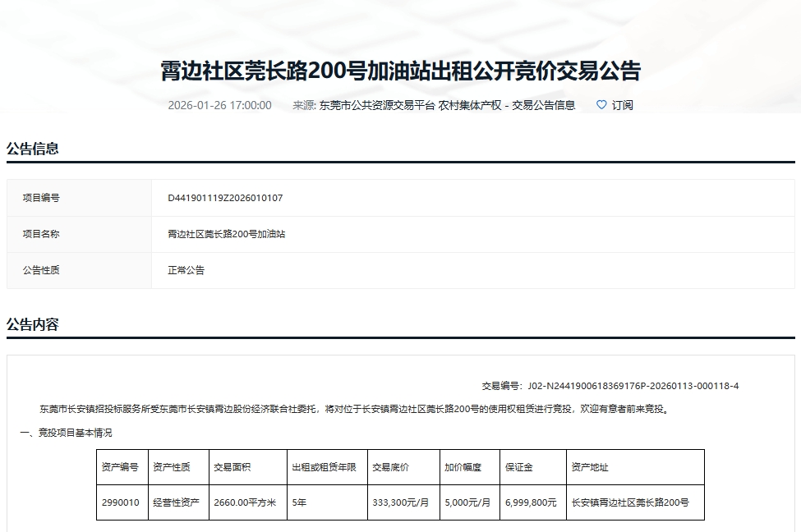801x532 pixels.
Task: Select the 公告内容 section heading
Action: 33,324
